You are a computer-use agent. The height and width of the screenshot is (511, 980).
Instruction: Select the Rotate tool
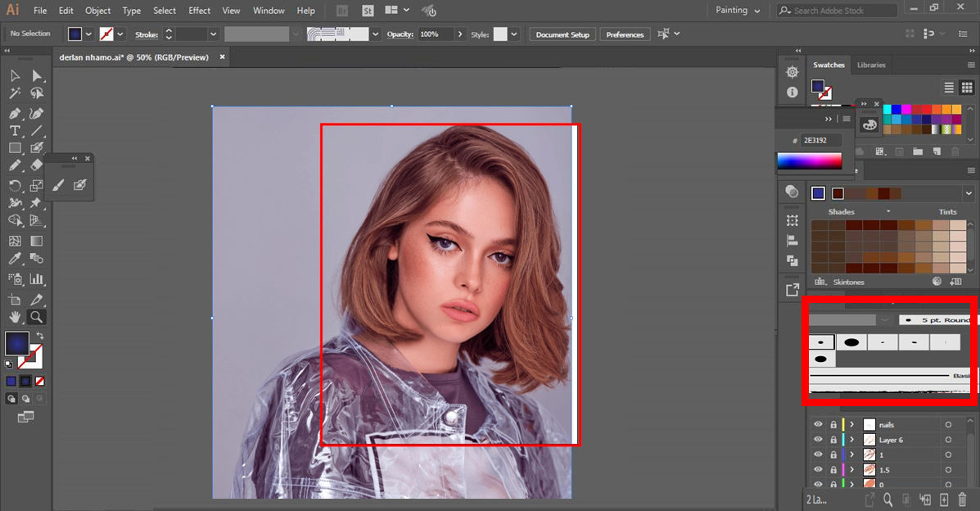coord(15,186)
